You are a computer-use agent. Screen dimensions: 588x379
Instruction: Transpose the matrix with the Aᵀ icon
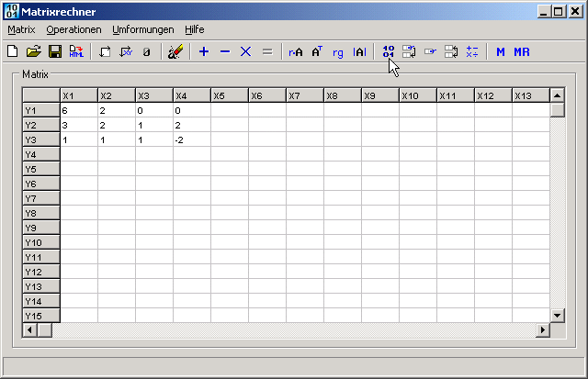click(317, 51)
